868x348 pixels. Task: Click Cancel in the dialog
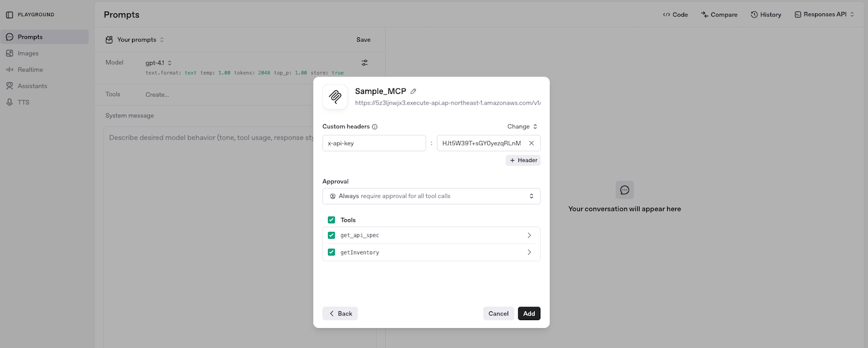coord(498,314)
